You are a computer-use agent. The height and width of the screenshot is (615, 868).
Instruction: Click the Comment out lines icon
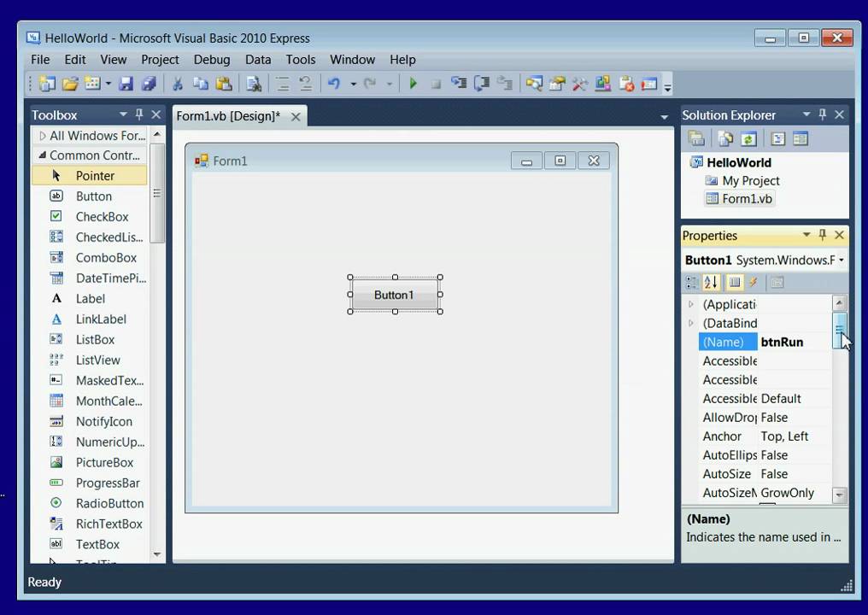283,84
